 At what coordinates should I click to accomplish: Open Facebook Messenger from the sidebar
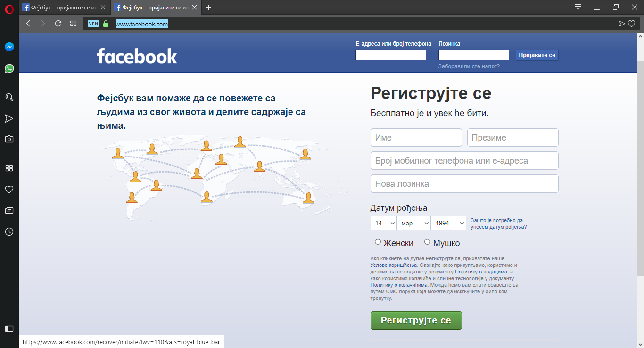click(9, 47)
